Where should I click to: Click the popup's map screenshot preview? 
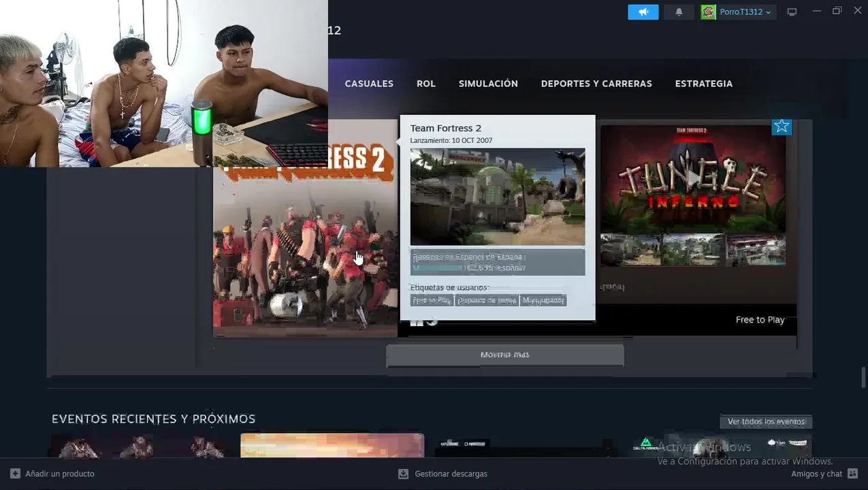coord(498,197)
